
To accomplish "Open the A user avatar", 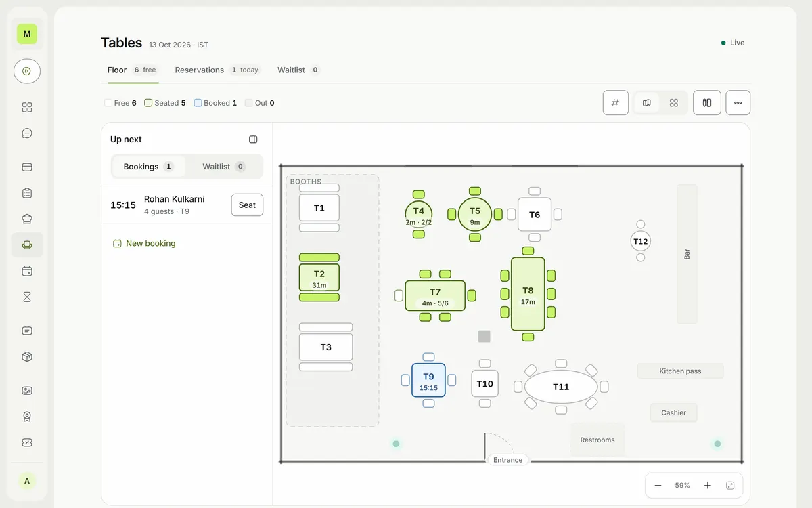I will [27, 481].
